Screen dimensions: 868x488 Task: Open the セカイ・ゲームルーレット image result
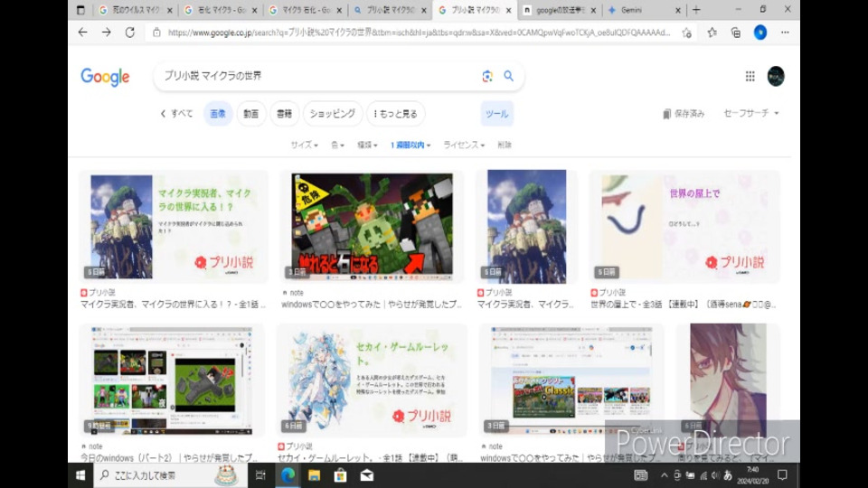(x=372, y=380)
